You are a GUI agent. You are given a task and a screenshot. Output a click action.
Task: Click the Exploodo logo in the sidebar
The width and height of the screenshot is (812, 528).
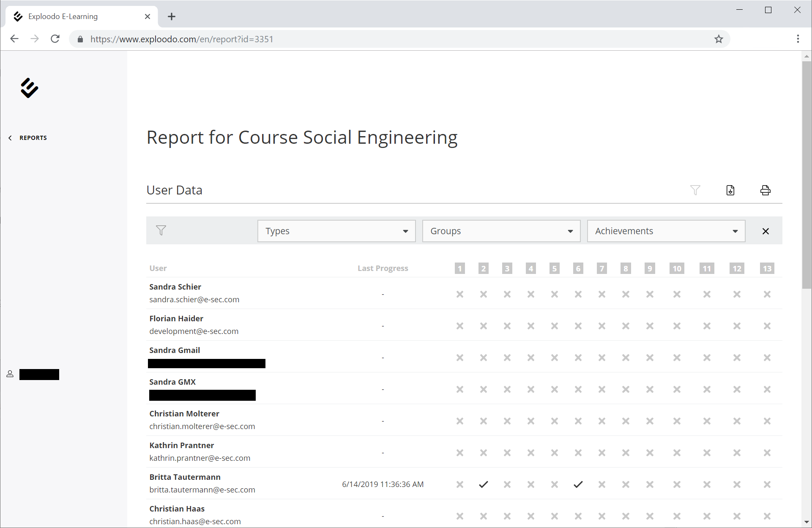click(30, 88)
